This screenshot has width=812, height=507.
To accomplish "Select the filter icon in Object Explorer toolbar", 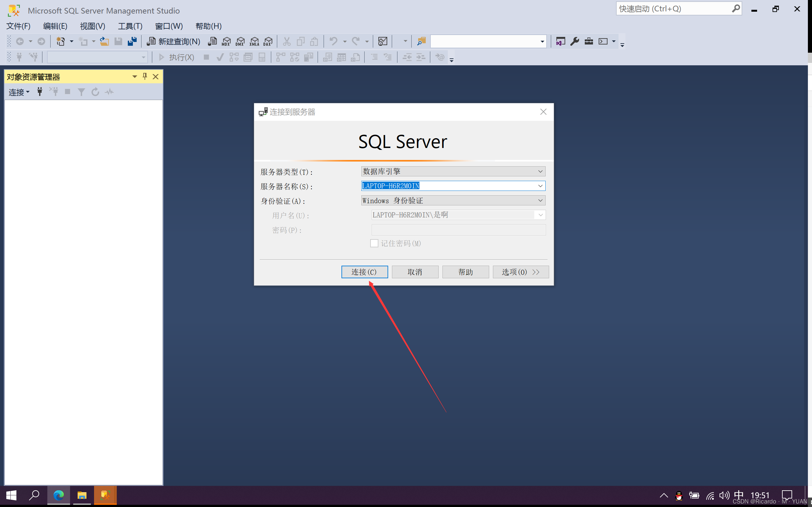I will pos(81,91).
